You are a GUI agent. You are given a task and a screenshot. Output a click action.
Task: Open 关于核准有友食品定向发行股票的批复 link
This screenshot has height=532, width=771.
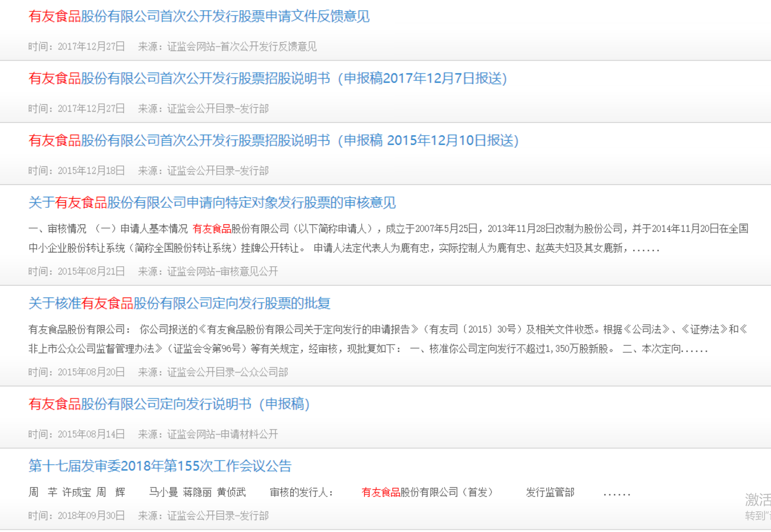[x=179, y=303]
